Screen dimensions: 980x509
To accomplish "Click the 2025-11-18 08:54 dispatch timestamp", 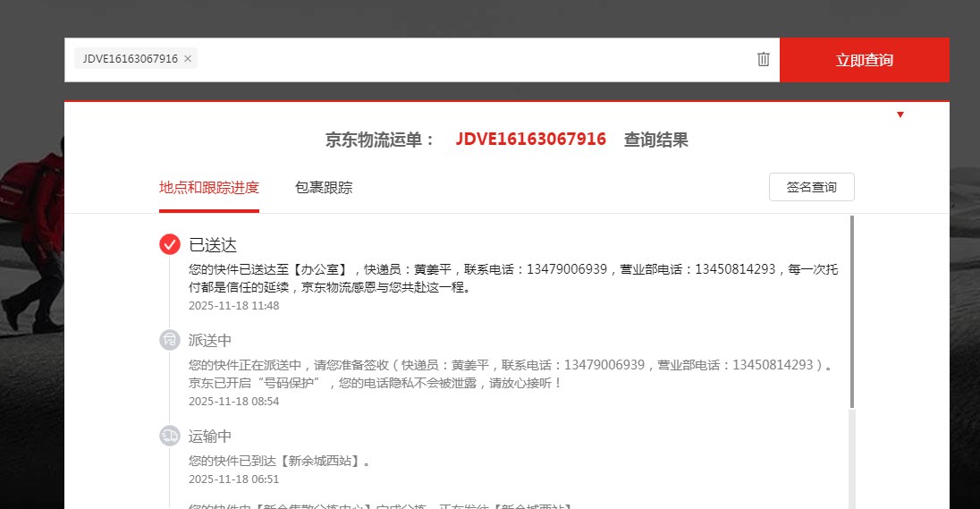I will coord(234,402).
